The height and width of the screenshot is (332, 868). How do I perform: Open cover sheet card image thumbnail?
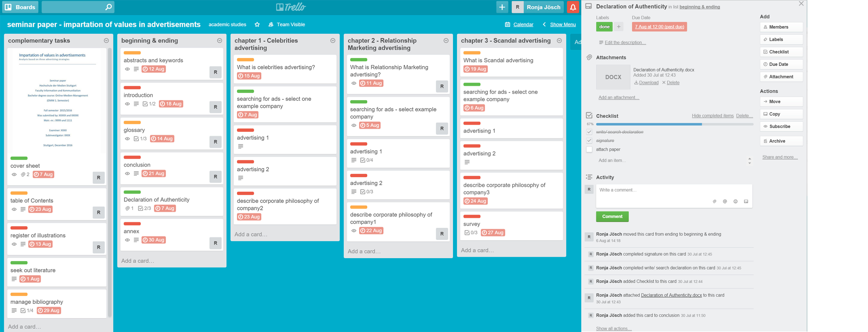point(57,101)
